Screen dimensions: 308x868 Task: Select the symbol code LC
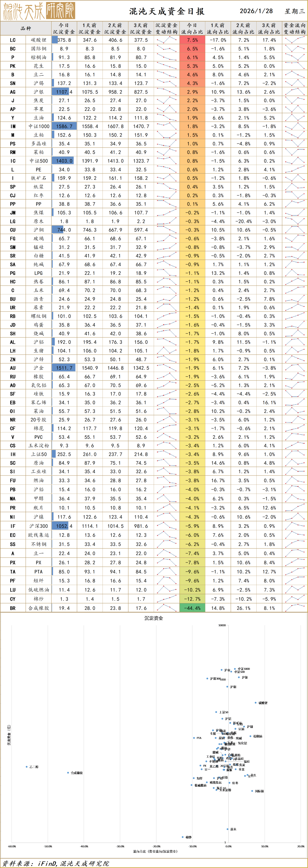point(13,40)
